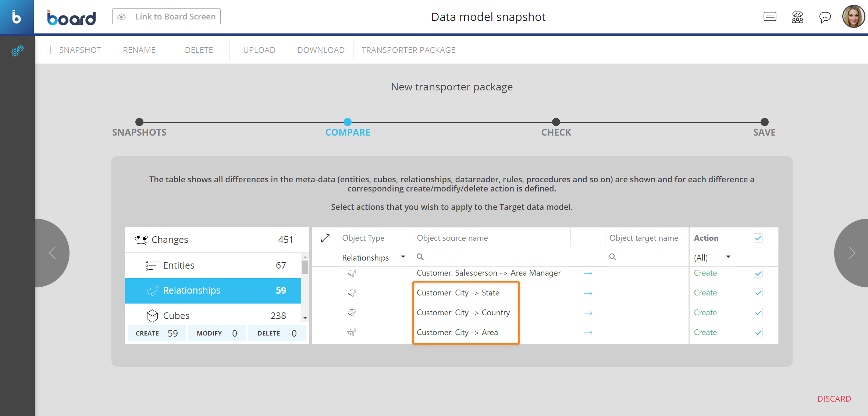Open the users presence group icon
The image size is (868, 416).
coord(797,17)
